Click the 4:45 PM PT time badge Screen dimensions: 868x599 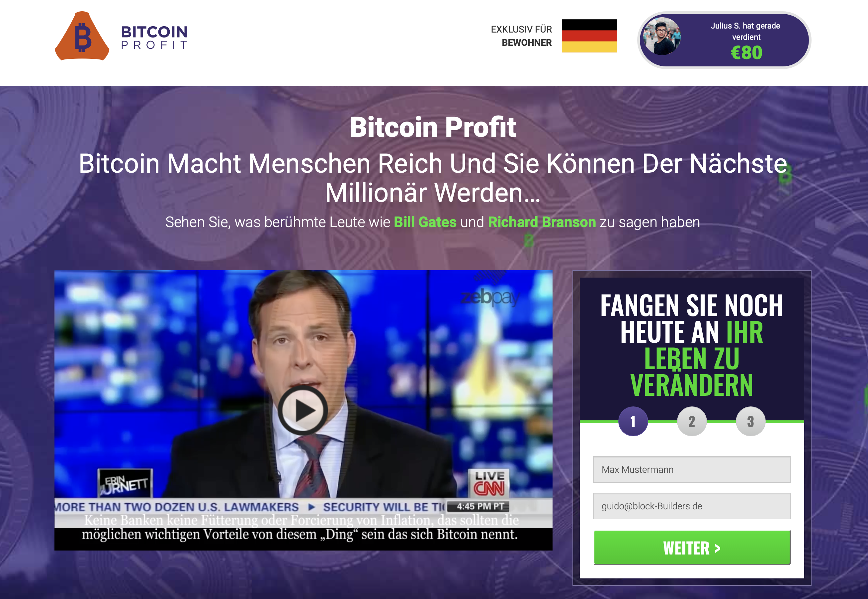pos(480,506)
